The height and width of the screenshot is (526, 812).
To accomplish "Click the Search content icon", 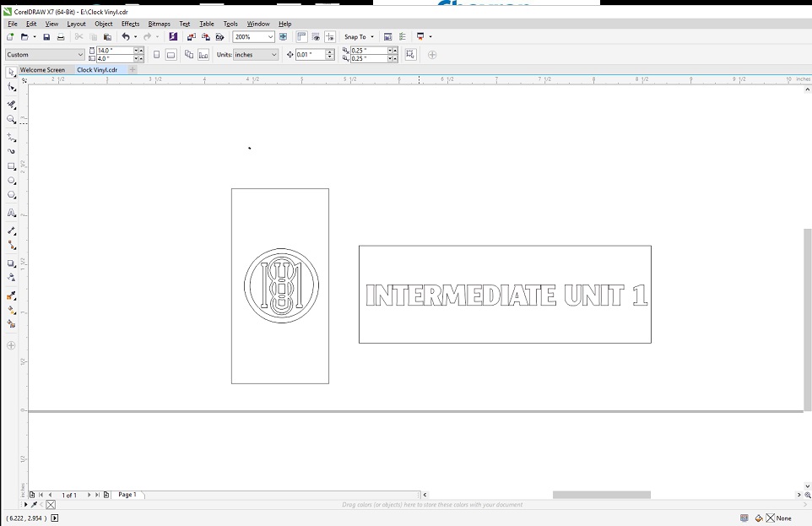I will coord(173,37).
